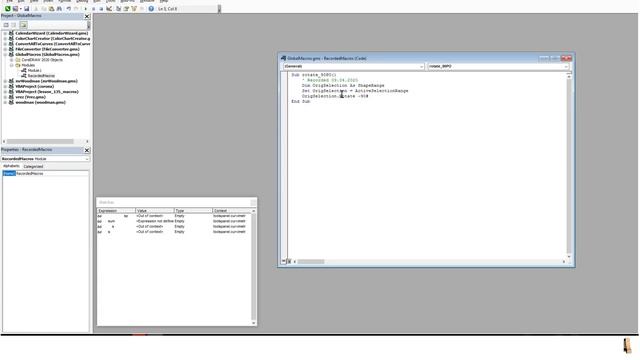The width and height of the screenshot is (640, 360).
Task: Click the Cut toolbar icon
Action: [x=36, y=9]
